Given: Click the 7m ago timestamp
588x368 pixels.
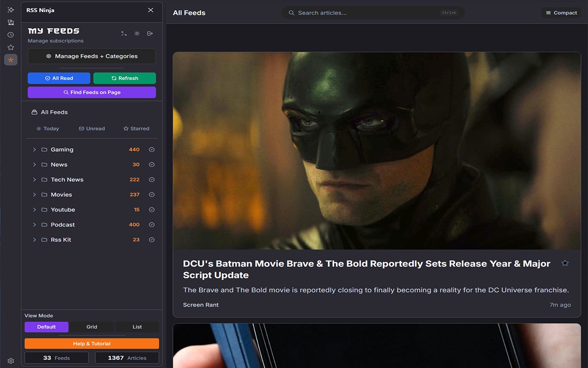Looking at the screenshot, I should 560,305.
